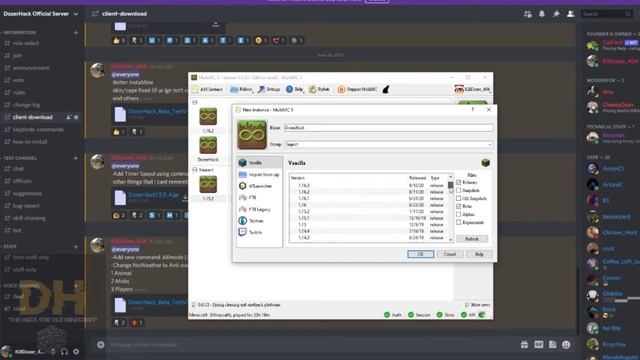Select the DozerHack instance in MultiMC
This screenshot has width=640, height=360.
(208, 149)
